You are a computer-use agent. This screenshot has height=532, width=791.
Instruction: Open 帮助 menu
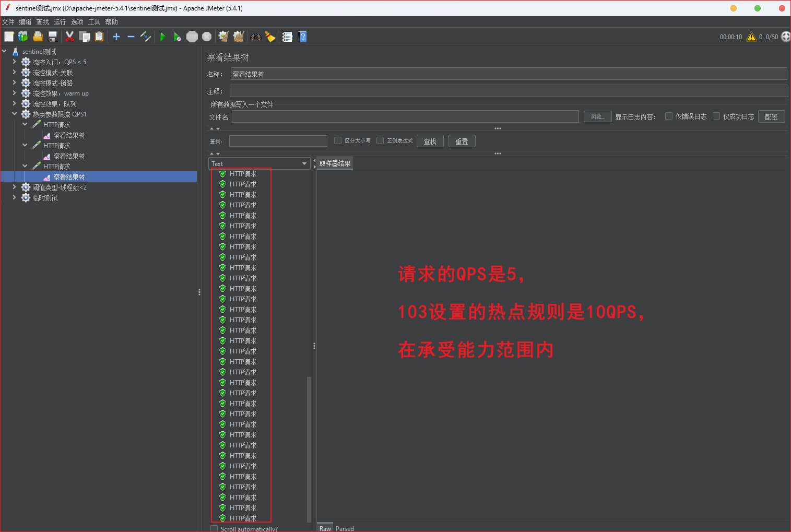tap(112, 22)
